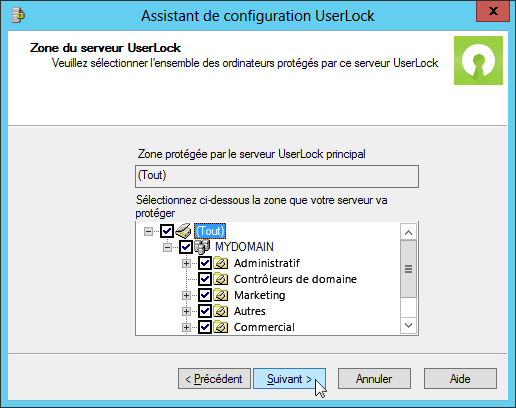Collapse the MYDOMAIN tree node

point(167,247)
